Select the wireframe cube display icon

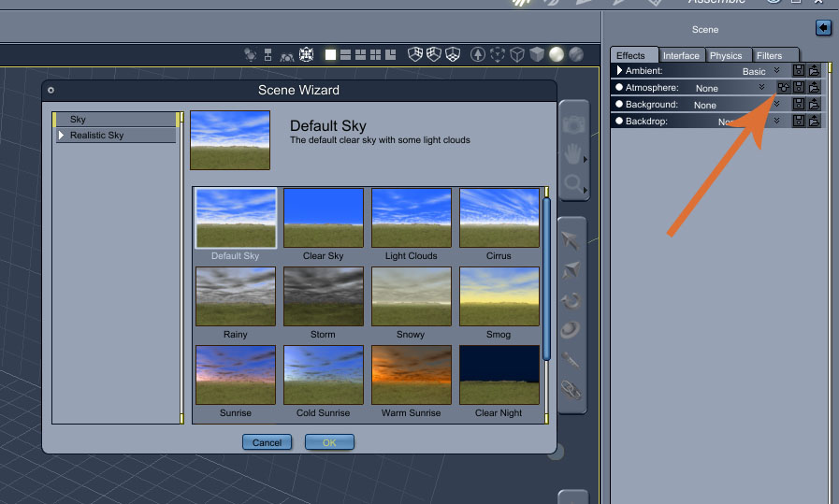(517, 54)
